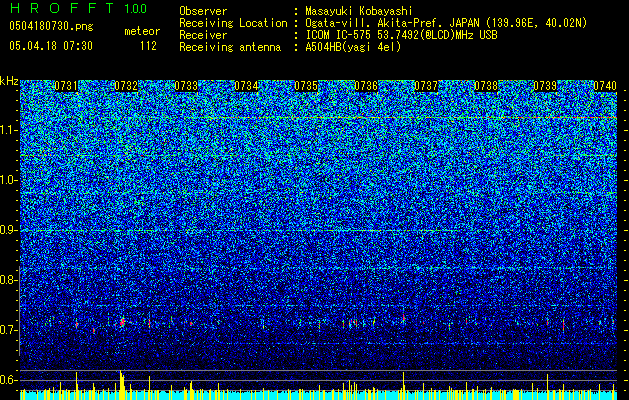This screenshot has height=400, width=629.
Task: Click the meteor count 112
Action: (x=148, y=46)
